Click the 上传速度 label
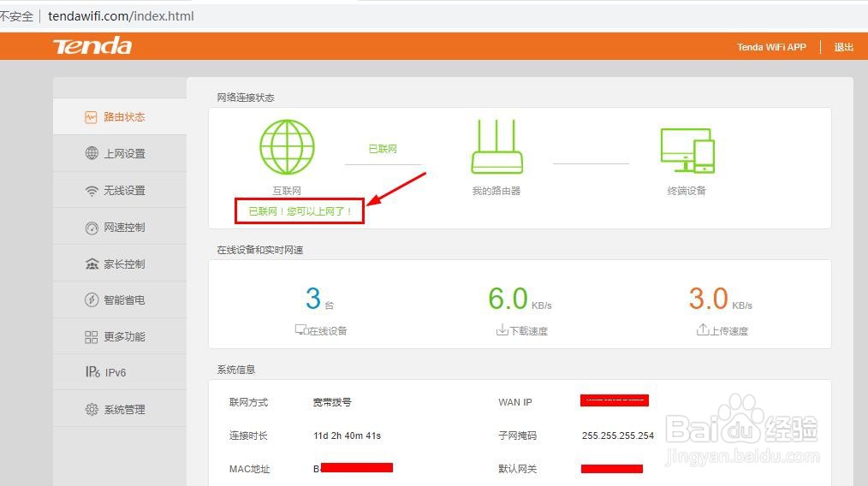This screenshot has width=868, height=486. 729,331
